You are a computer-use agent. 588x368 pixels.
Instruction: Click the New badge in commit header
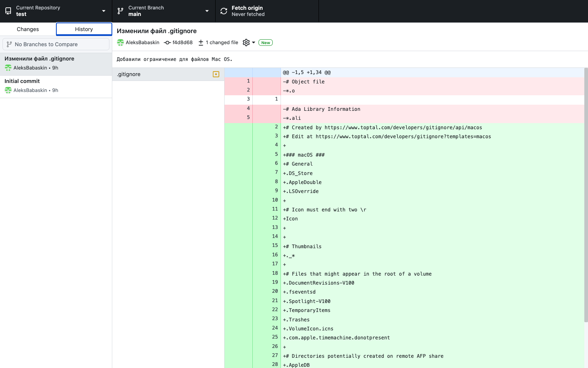pyautogui.click(x=265, y=43)
